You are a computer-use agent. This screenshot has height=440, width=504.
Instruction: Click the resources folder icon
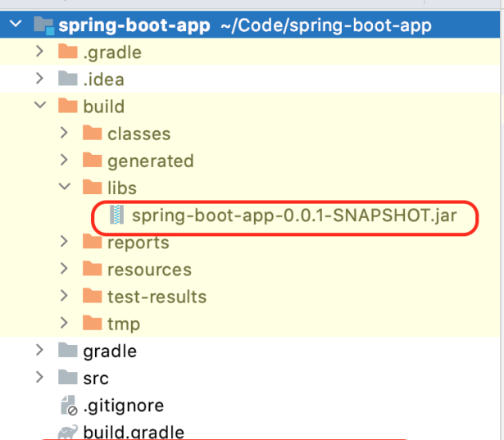tap(93, 269)
